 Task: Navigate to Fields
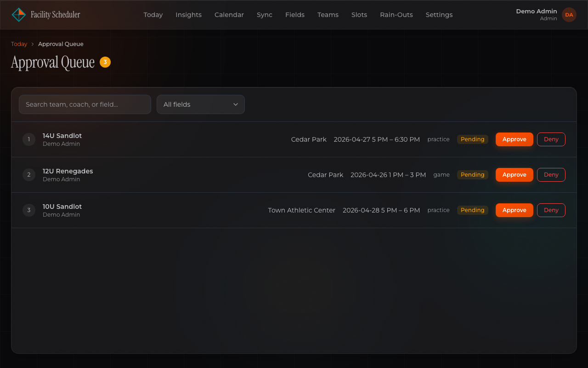pyautogui.click(x=295, y=15)
